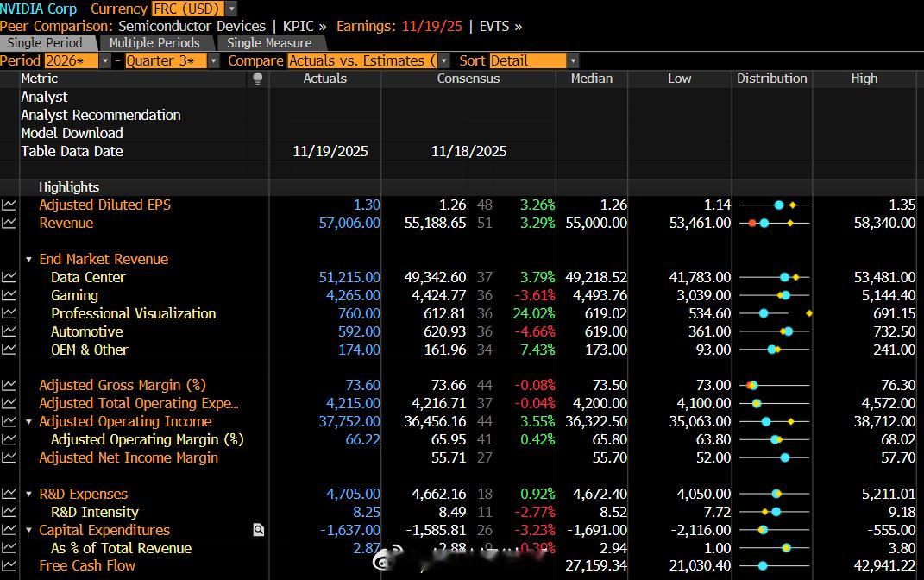Click the lightbulb icon in Metric header

[x=257, y=79]
